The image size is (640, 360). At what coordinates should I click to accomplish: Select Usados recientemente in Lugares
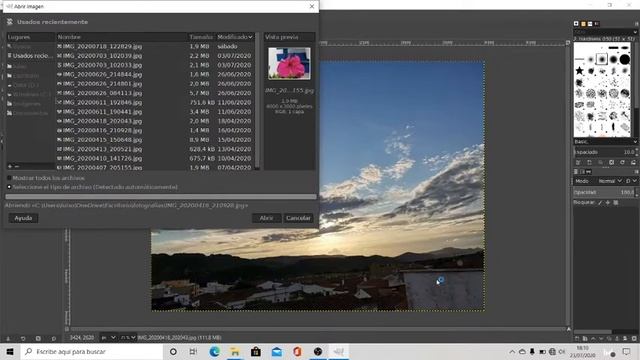(31, 56)
